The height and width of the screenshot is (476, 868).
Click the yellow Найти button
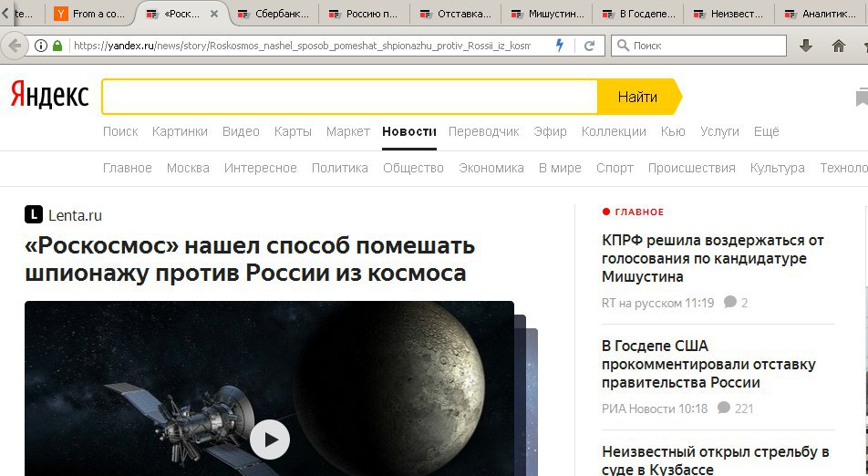click(638, 97)
